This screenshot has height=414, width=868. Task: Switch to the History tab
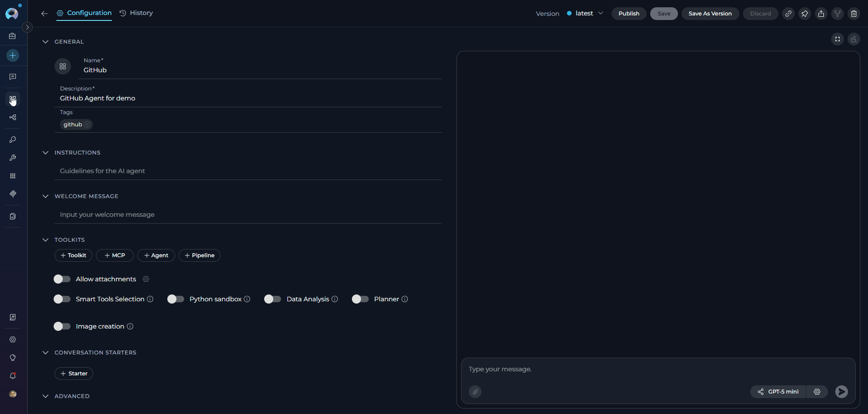pos(136,13)
